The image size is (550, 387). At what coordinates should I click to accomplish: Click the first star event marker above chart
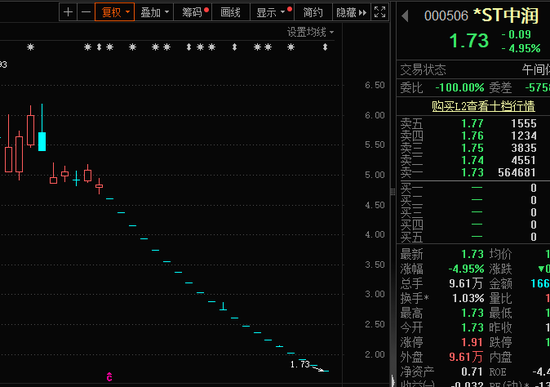(x=31, y=47)
